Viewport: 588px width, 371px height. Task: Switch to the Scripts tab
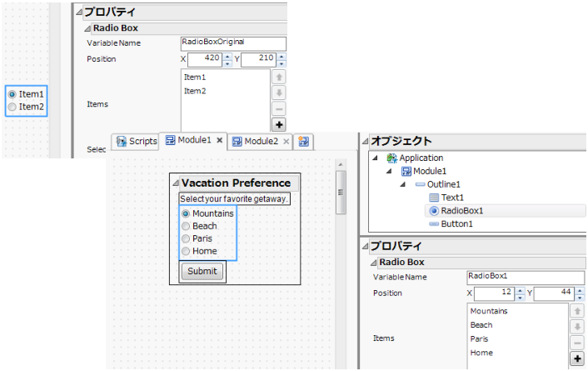point(136,142)
